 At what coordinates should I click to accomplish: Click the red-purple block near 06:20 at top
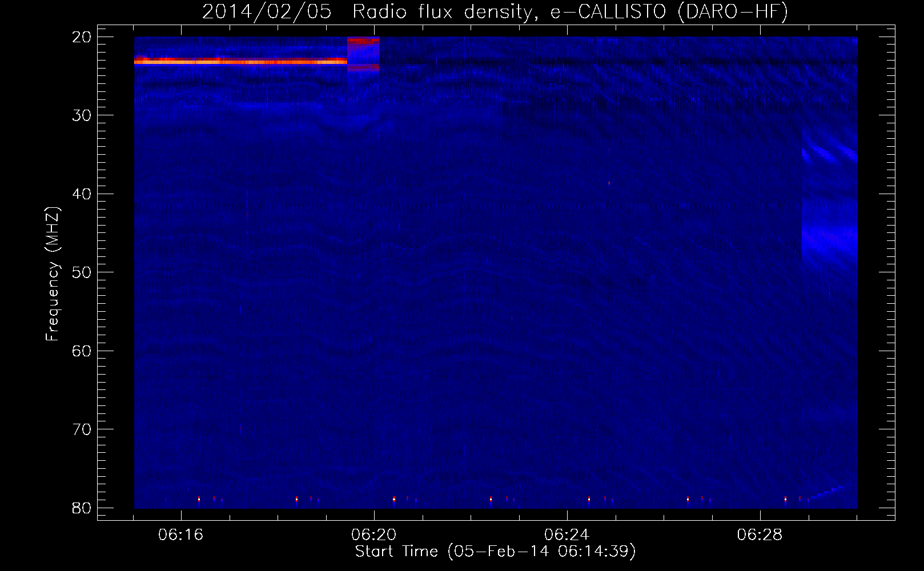pos(363,54)
